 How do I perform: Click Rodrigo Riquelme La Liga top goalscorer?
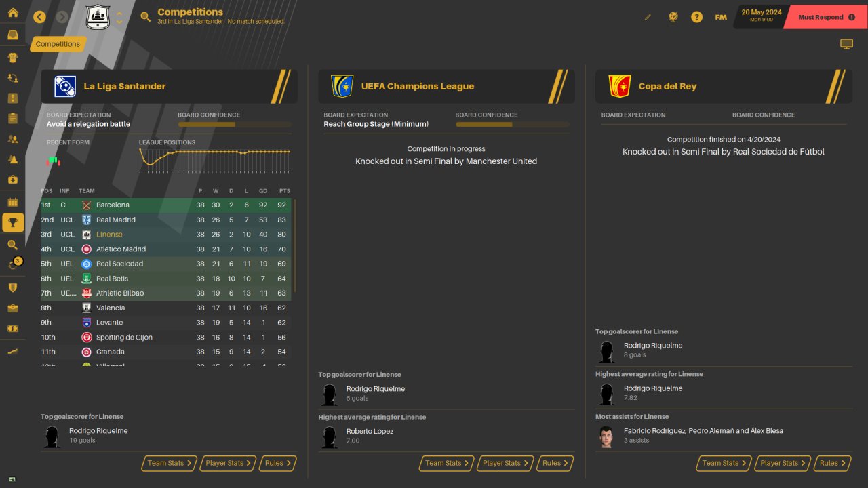tap(98, 431)
